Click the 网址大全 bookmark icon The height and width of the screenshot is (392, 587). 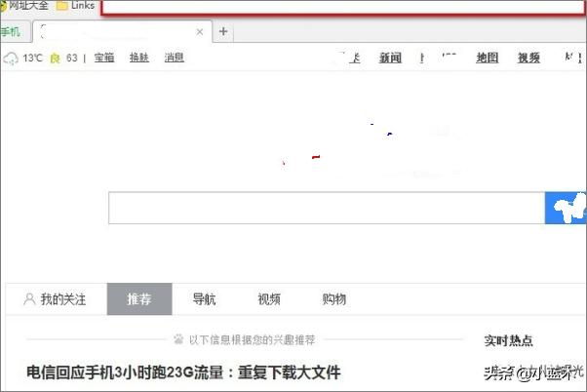coord(5,6)
